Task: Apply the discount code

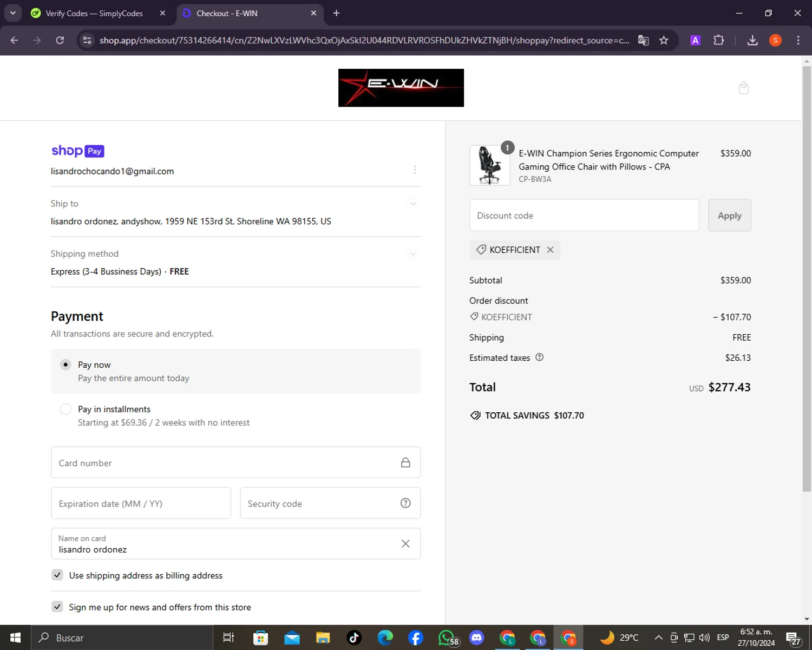Action: coord(730,215)
